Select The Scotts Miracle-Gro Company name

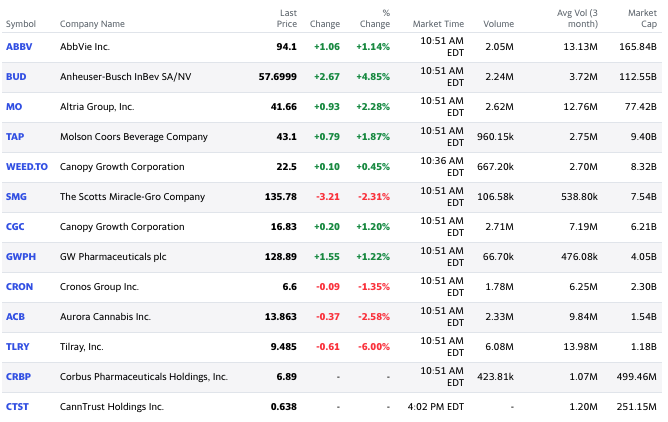click(132, 197)
